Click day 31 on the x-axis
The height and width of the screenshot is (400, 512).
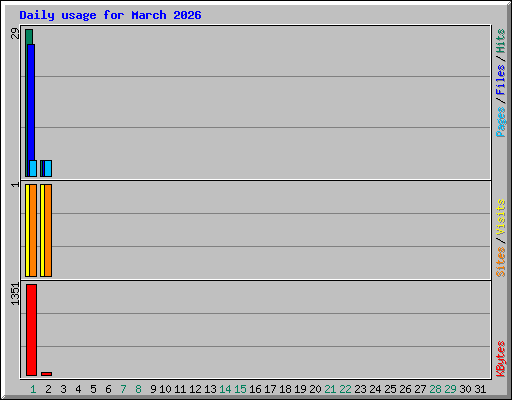coord(480,389)
